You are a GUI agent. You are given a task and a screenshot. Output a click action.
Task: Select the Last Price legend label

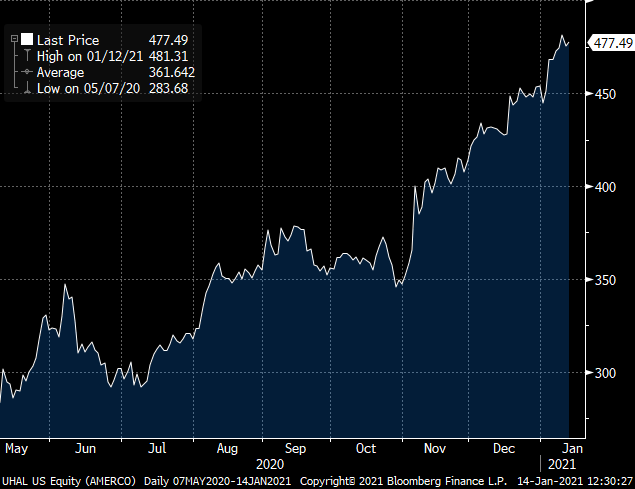pos(68,39)
